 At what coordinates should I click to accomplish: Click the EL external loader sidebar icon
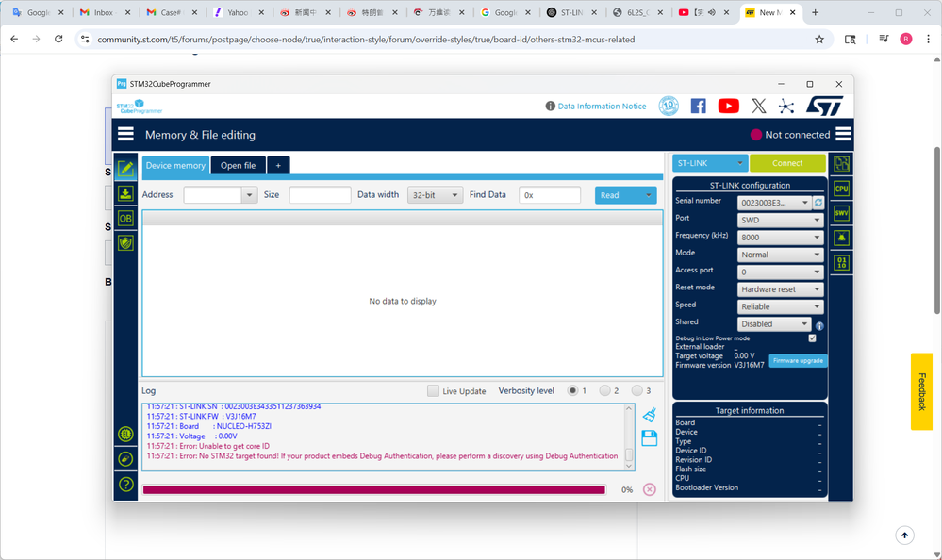point(125,434)
